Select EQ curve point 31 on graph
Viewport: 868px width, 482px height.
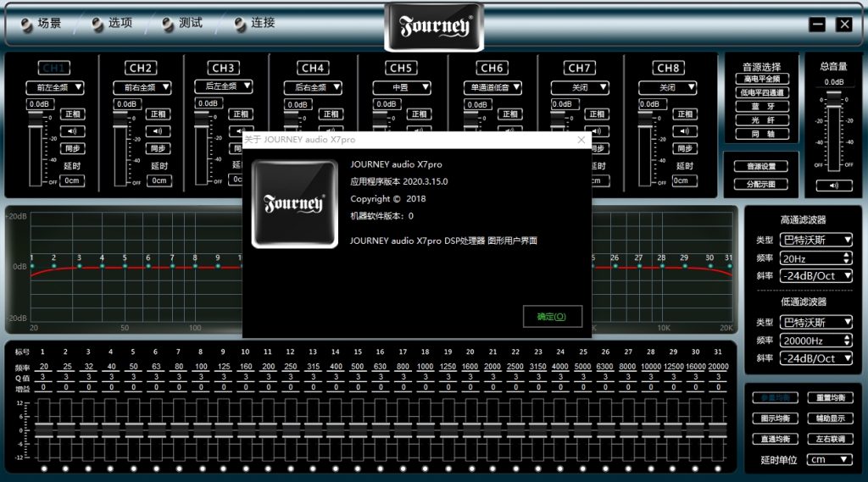coord(730,267)
